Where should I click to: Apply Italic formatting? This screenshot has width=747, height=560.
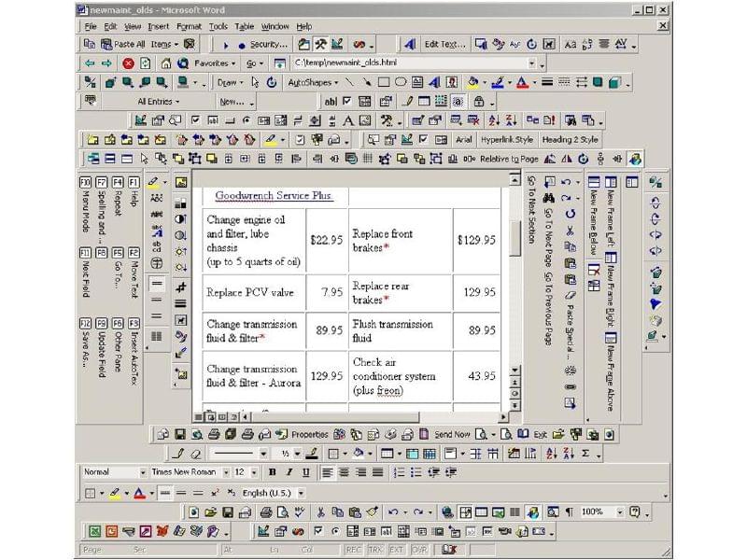289,472
